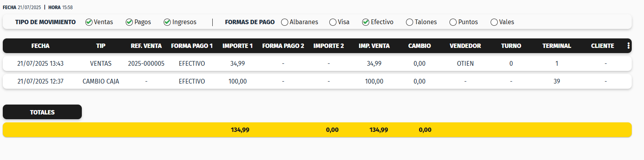
Task: Sort by the FECHA column header
Action: (x=40, y=46)
